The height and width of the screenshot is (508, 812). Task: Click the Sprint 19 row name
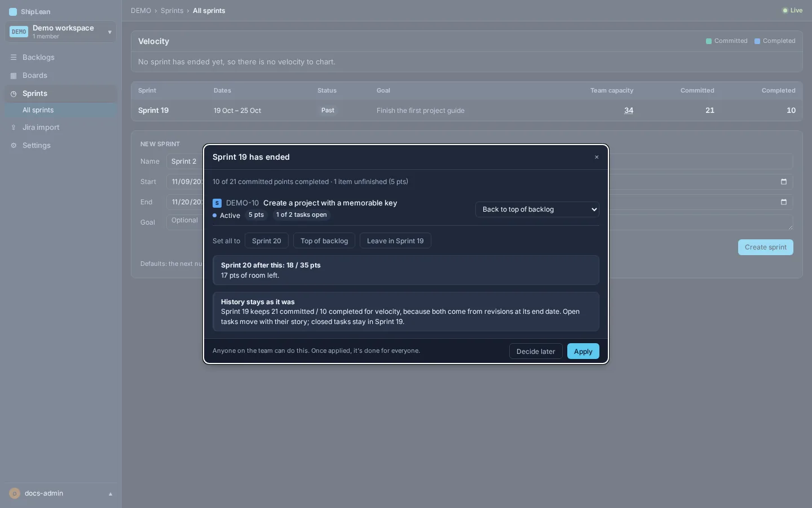point(153,111)
